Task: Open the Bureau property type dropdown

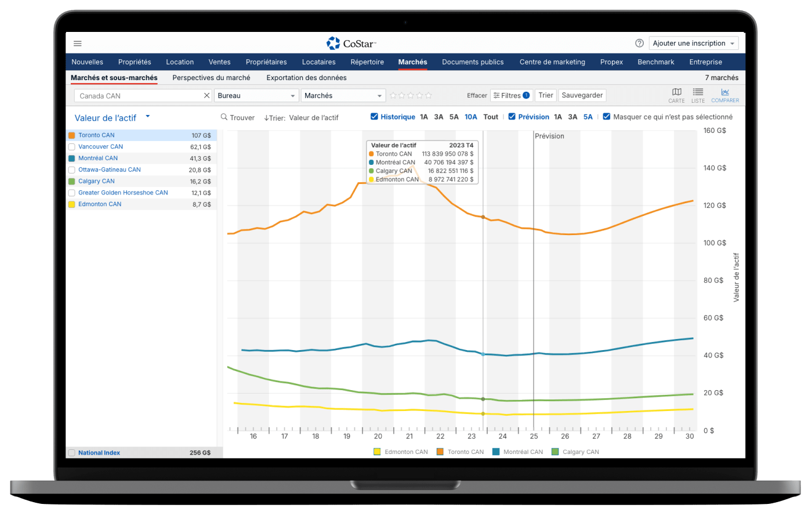Action: [x=256, y=96]
